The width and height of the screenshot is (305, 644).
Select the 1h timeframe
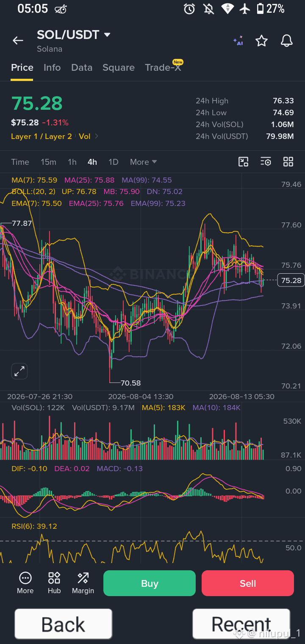72,162
